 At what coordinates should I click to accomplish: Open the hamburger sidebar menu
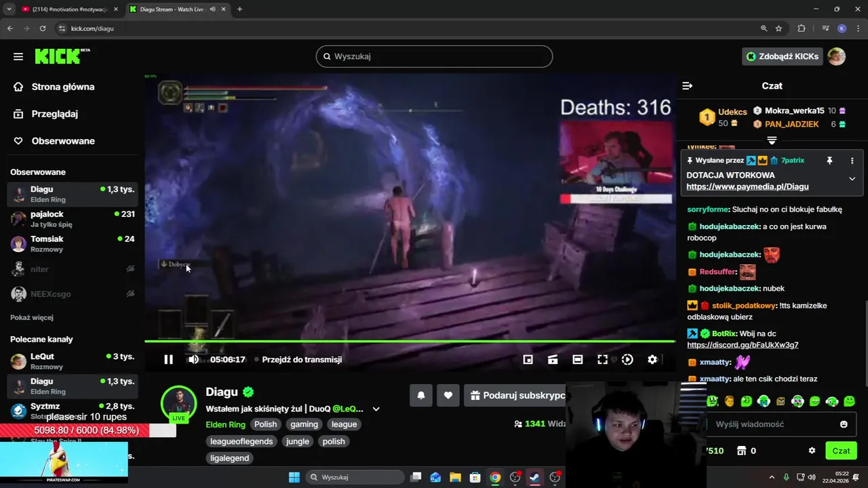pyautogui.click(x=18, y=56)
